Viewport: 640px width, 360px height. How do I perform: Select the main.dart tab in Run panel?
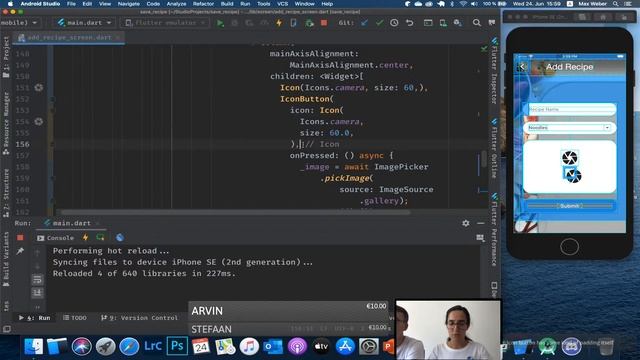71,223
